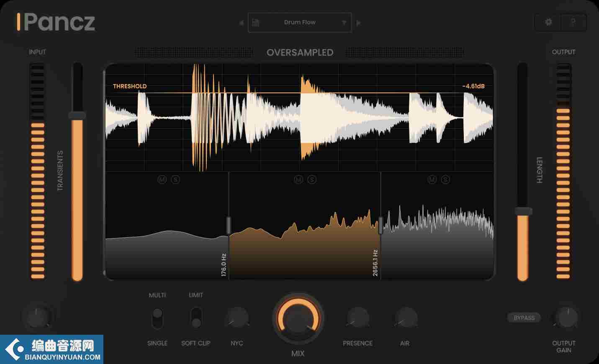This screenshot has height=364, width=599.
Task: Go to previous preset arrow
Action: 241,23
